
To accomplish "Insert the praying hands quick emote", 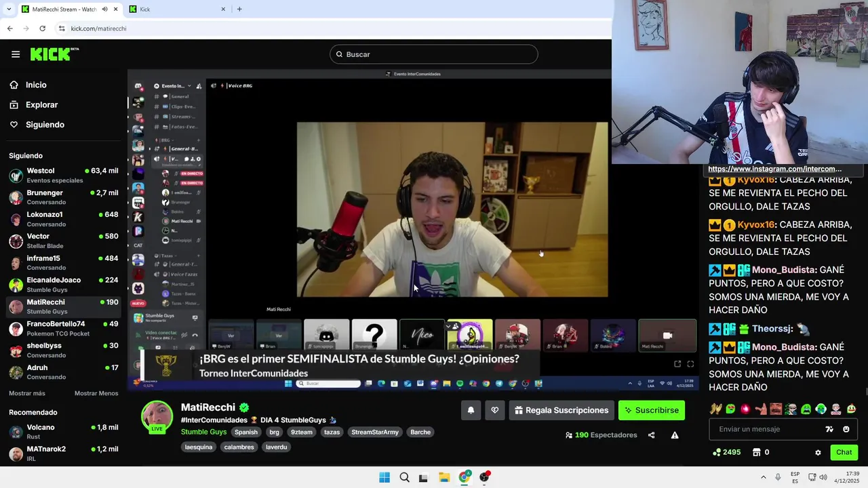I will (715, 409).
